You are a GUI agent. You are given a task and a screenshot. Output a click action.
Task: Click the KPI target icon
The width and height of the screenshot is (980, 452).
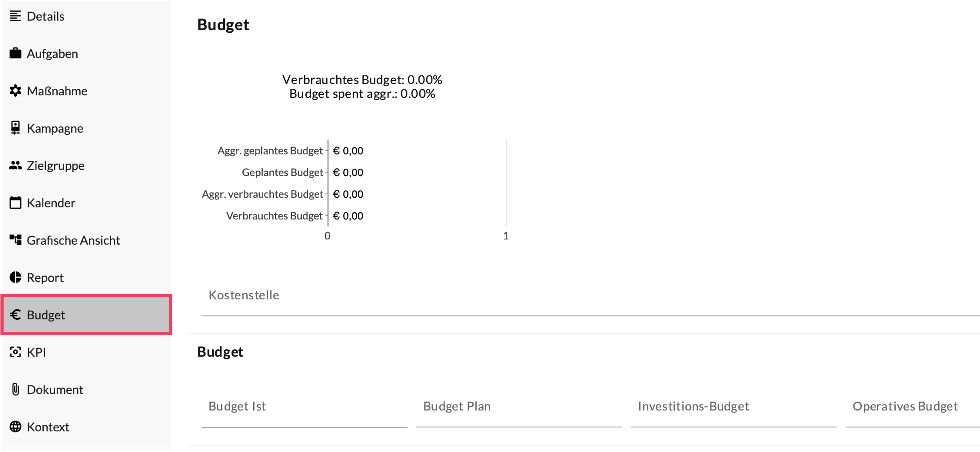[15, 352]
